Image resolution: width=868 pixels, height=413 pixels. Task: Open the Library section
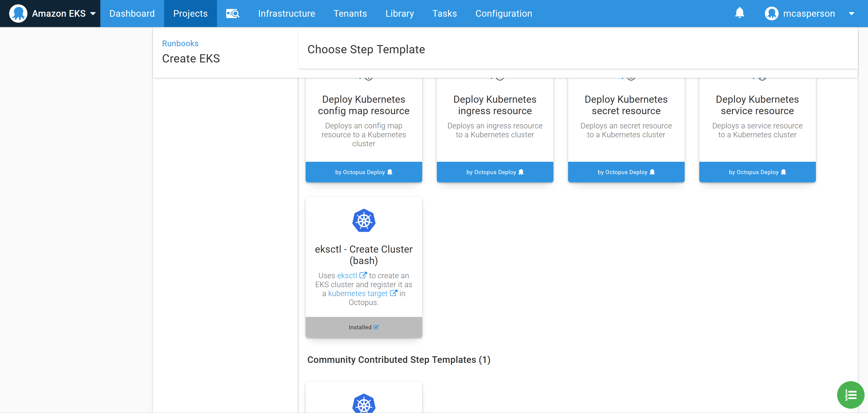[400, 13]
